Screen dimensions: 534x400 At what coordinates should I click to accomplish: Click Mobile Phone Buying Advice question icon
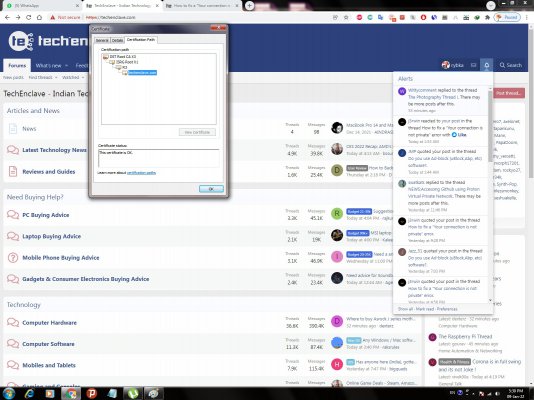click(x=13, y=257)
